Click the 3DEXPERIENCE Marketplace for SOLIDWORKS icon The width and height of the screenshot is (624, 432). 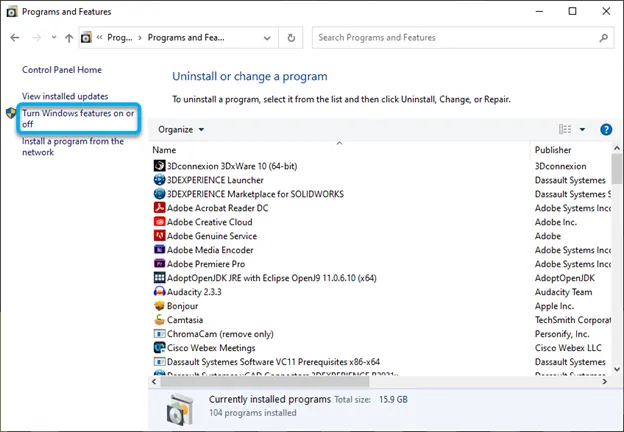tap(159, 194)
